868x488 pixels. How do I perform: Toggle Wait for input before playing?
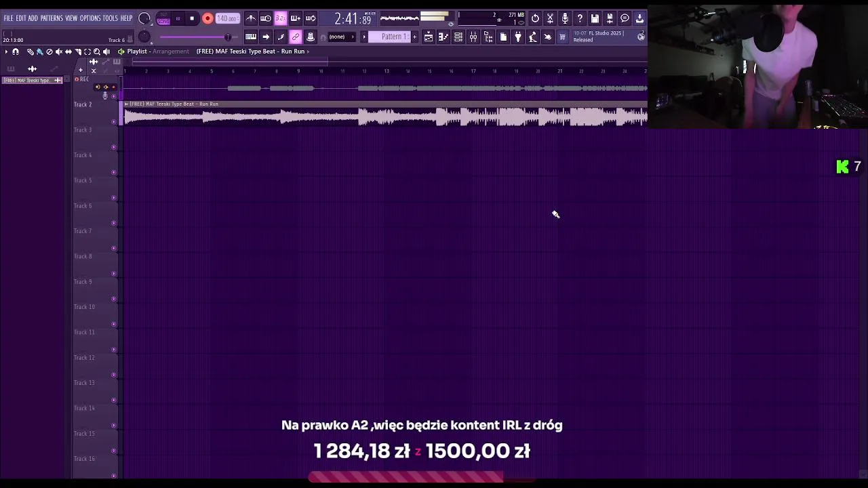coord(266,18)
